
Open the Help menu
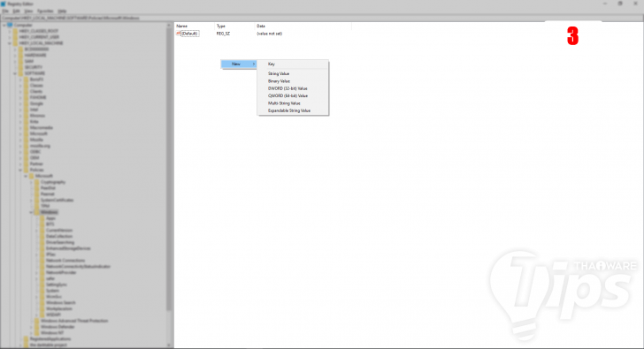click(x=62, y=11)
